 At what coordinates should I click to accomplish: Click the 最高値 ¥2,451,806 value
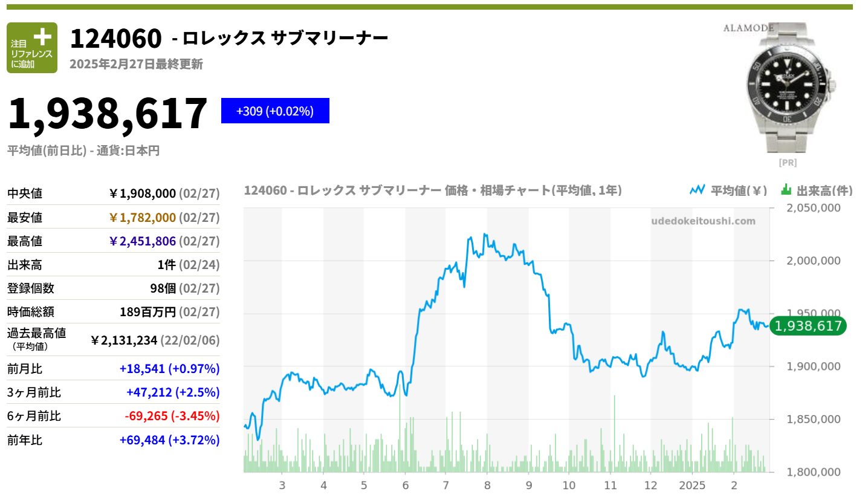point(142,241)
